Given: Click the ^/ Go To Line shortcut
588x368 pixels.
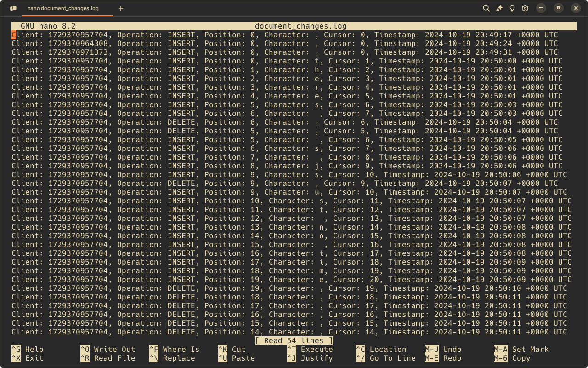Looking at the screenshot, I should (386, 358).
